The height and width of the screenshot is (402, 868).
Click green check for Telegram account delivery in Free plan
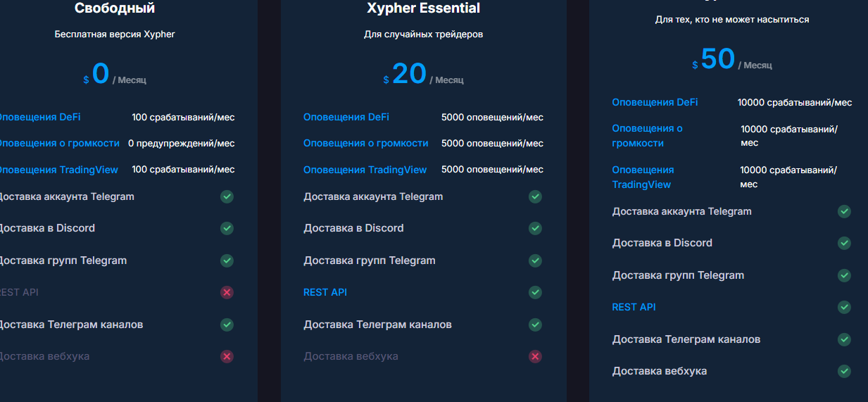227,196
